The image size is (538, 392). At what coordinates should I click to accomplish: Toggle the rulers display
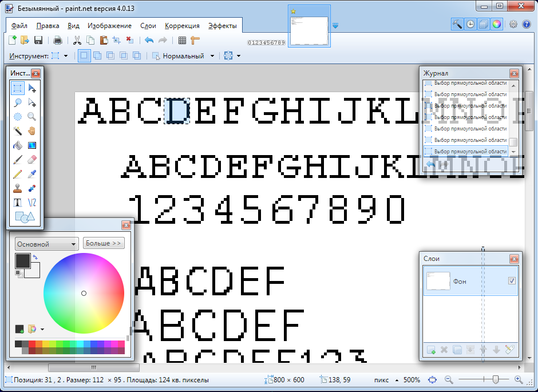click(x=195, y=41)
